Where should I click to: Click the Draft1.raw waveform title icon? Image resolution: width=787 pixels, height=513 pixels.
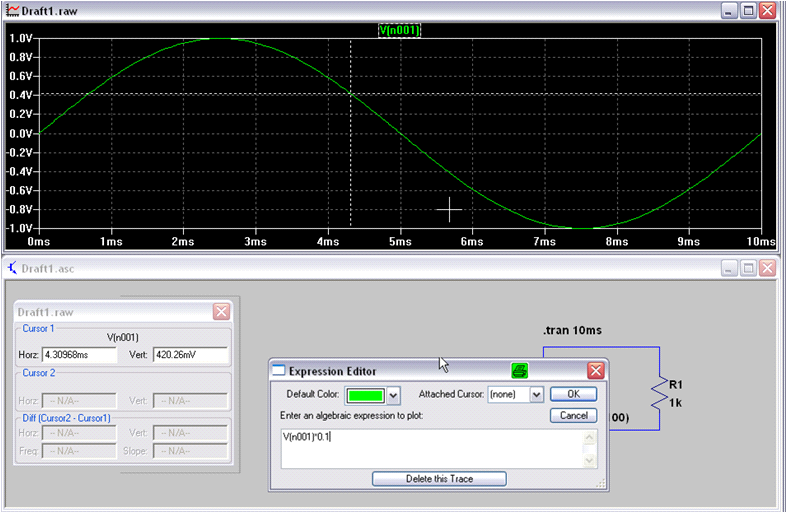(x=12, y=11)
